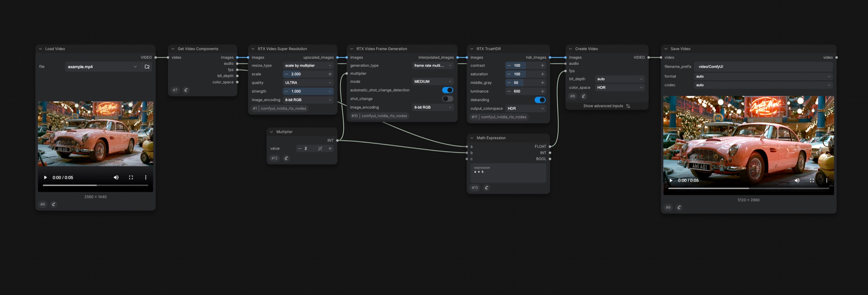Open the mode MEDIUM dropdown
Screen dimensions: 868x295
433,82
